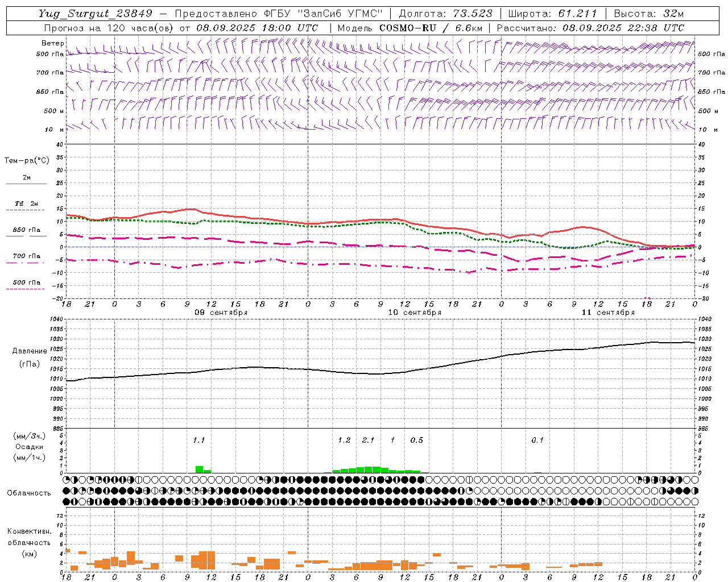Click the Долгота: 73.523 header value
728x582 pixels.
(x=446, y=14)
